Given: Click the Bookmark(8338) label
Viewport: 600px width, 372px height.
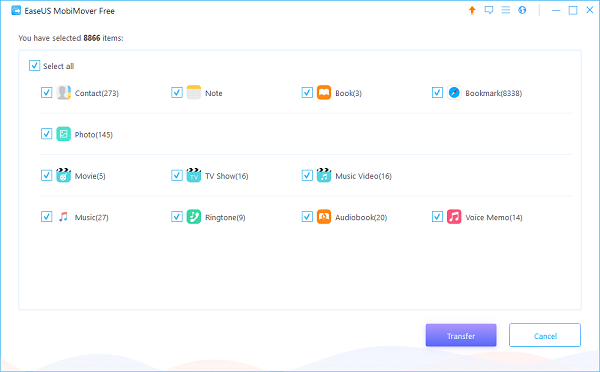Looking at the screenshot, I should (x=494, y=93).
